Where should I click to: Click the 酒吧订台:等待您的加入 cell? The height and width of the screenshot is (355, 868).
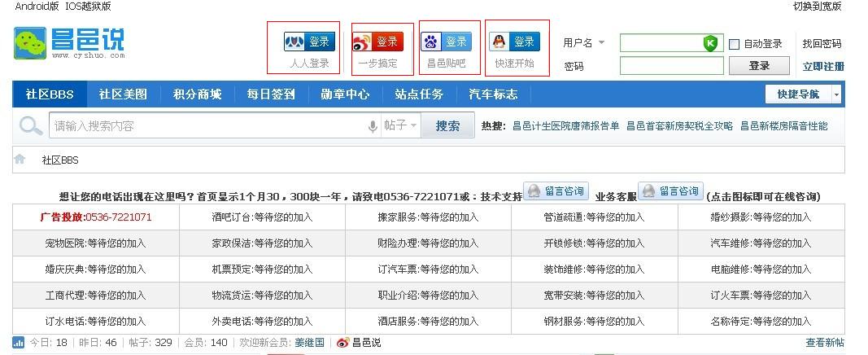click(263, 217)
